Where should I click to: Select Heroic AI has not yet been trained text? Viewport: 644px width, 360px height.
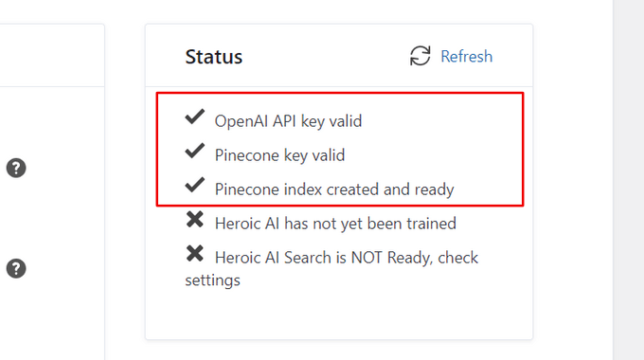pos(335,224)
